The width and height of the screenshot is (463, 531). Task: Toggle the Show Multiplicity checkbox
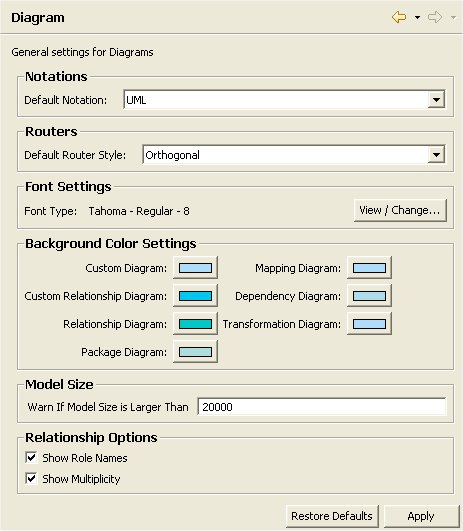31,479
